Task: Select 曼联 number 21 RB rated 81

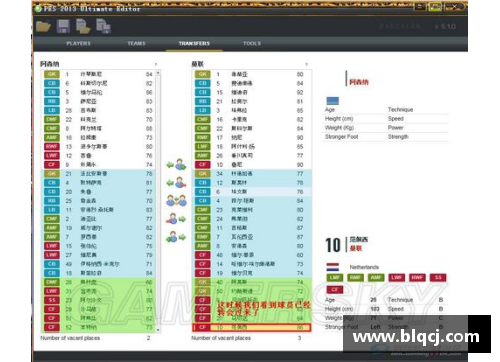Action: [252, 101]
